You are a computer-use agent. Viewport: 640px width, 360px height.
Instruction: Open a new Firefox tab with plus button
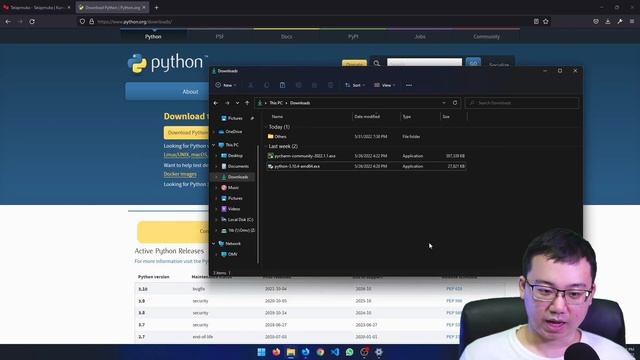point(156,7)
